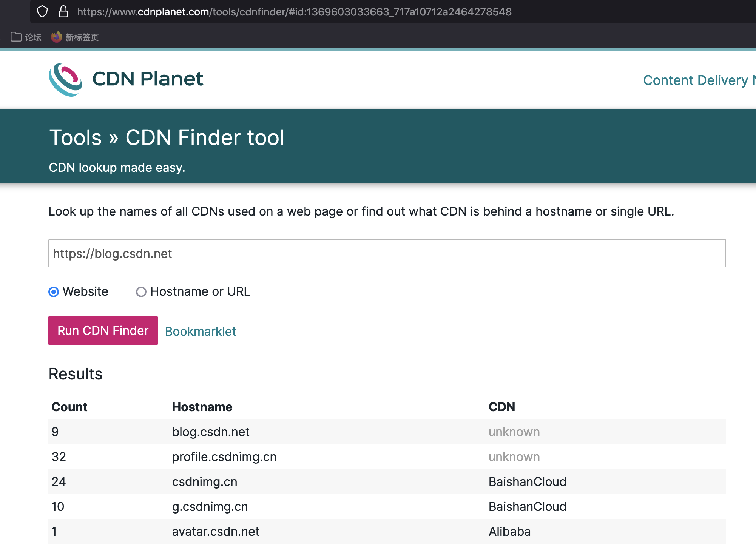This screenshot has height=549, width=756.
Task: Select the Website radio option
Action: 54,292
